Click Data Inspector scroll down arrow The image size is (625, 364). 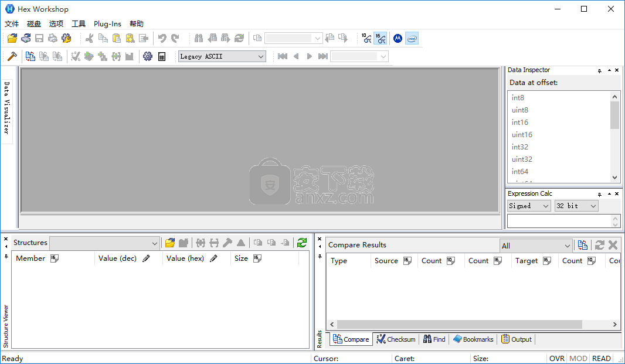pyautogui.click(x=614, y=178)
